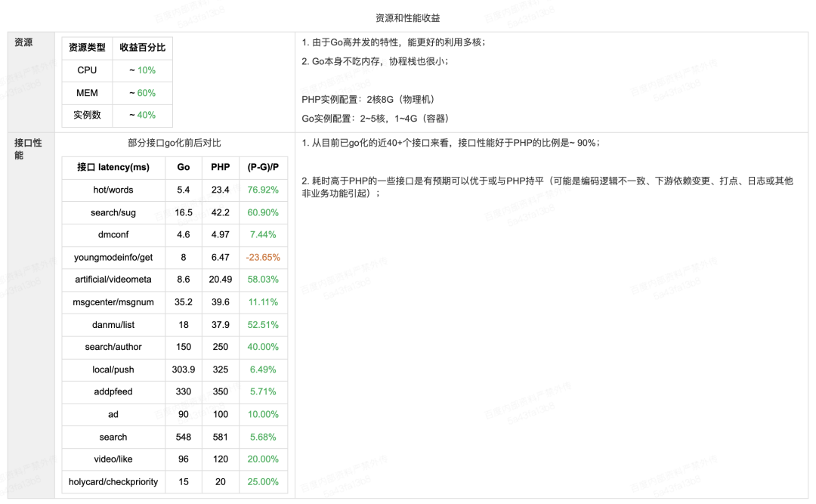The height and width of the screenshot is (504, 816).
Task: Click the PHP column header
Action: pos(220,167)
